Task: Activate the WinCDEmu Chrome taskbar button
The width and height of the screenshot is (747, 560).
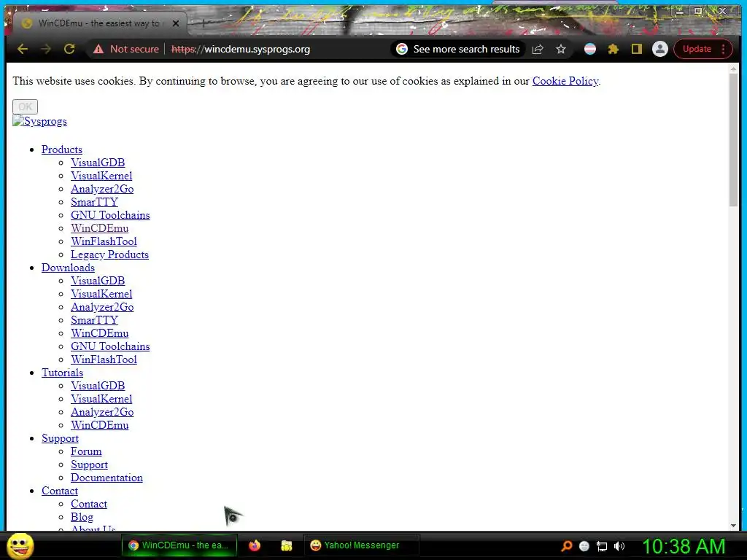Action: coord(180,545)
